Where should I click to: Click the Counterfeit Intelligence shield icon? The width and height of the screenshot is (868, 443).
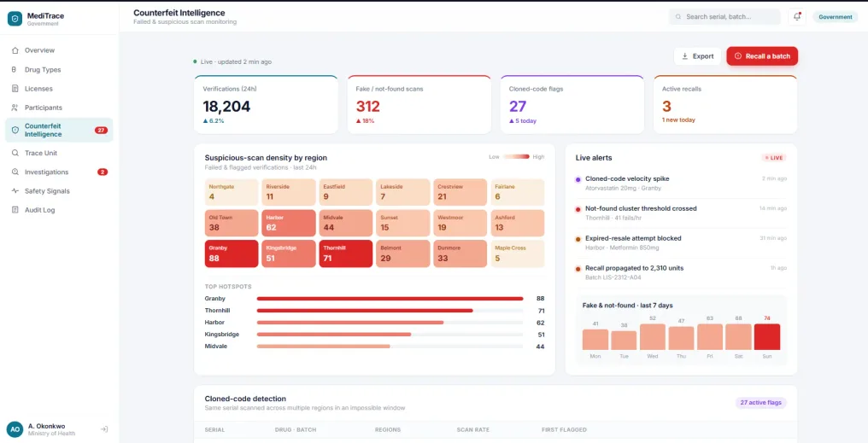15,130
